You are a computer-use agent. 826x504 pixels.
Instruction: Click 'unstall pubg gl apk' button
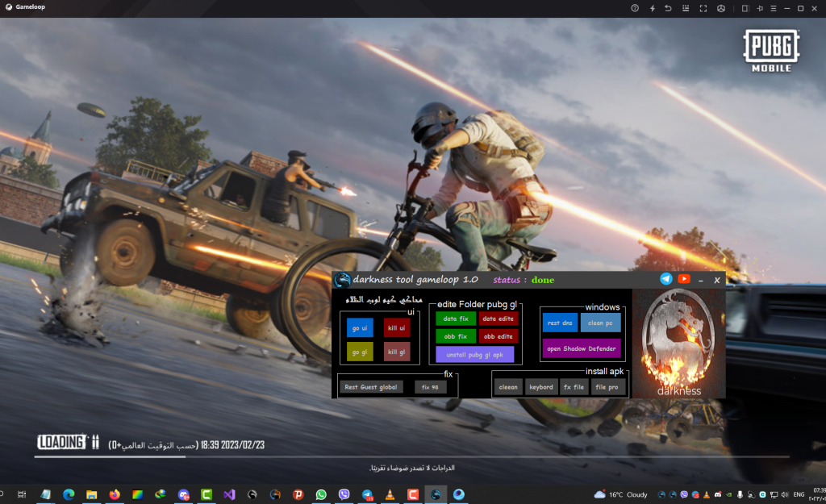[474, 355]
